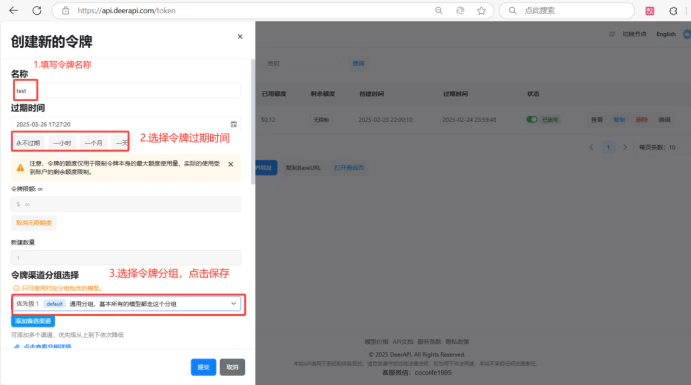
Task: Open the zoom magnifier icon in address bar
Action: 438,11
